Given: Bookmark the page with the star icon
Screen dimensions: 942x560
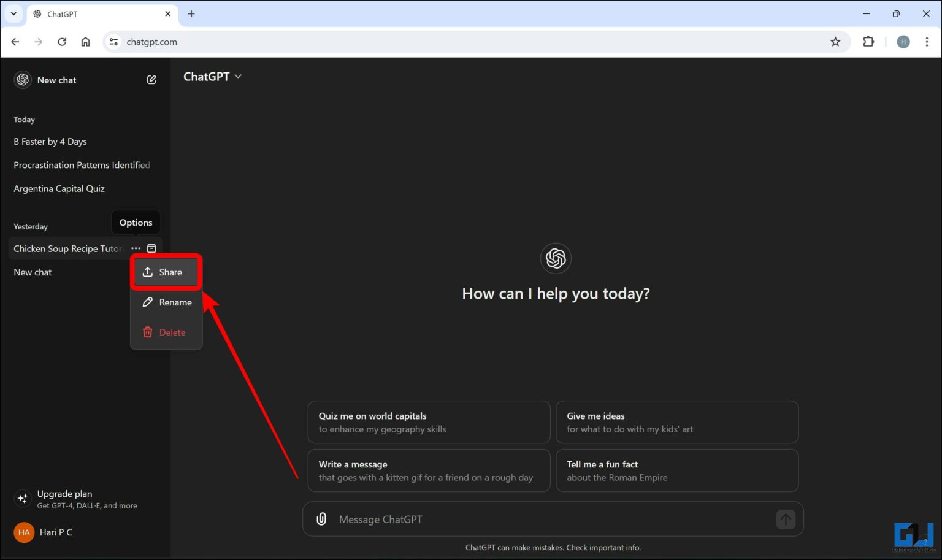Looking at the screenshot, I should 835,42.
